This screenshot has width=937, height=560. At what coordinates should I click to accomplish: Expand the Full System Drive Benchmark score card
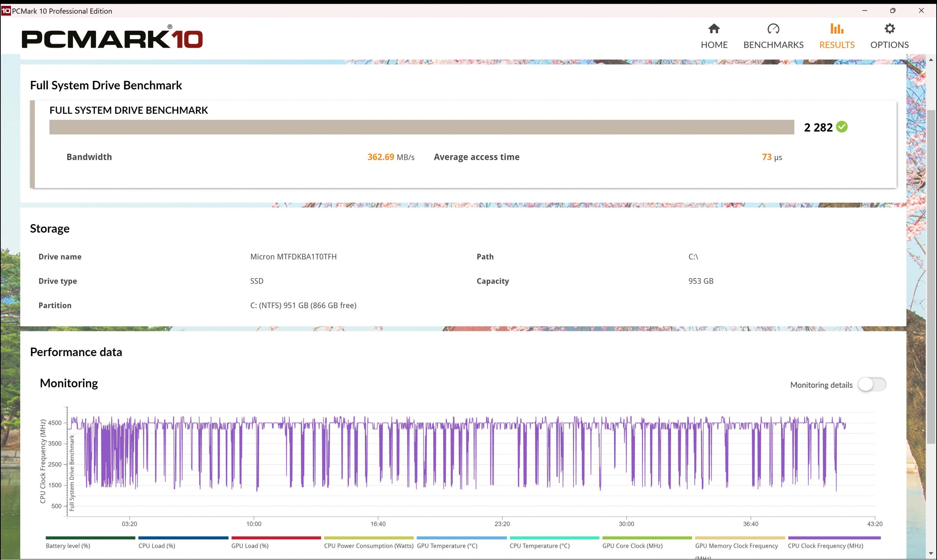tap(128, 110)
